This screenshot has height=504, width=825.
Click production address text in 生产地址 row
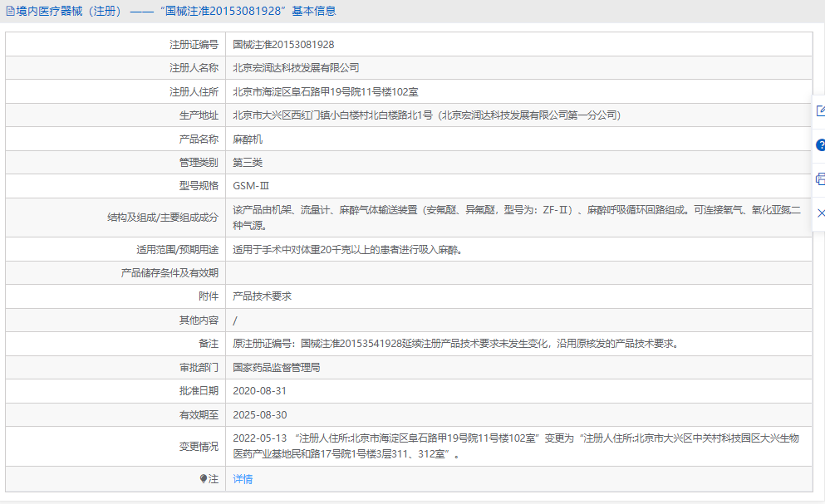pos(427,115)
